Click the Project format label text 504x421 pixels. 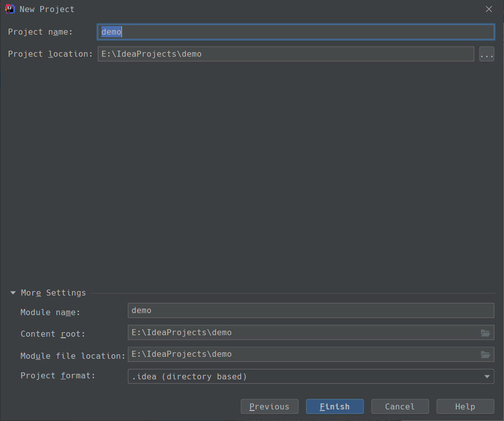[x=58, y=375]
